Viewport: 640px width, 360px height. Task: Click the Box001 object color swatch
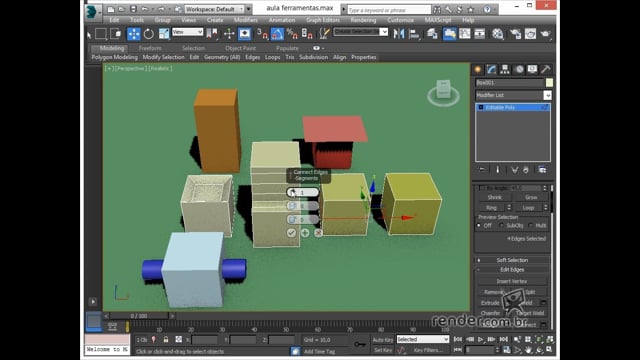(x=549, y=83)
